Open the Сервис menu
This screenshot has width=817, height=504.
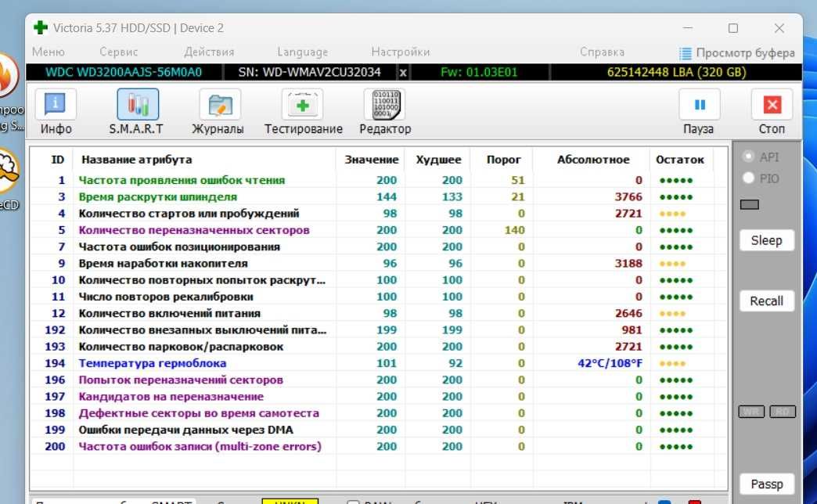[118, 52]
